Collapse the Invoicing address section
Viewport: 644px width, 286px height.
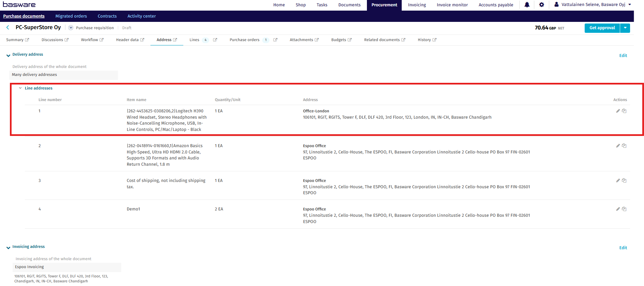[8, 248]
